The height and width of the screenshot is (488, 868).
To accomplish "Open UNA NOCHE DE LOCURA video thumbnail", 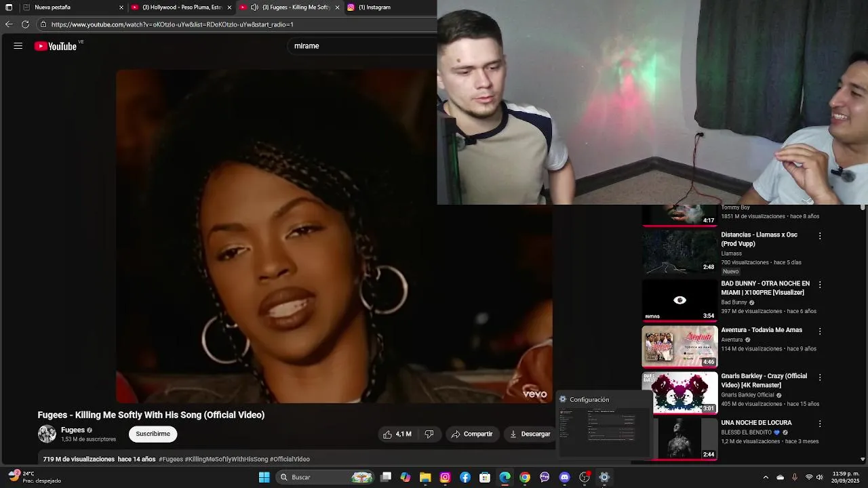I will pyautogui.click(x=679, y=439).
